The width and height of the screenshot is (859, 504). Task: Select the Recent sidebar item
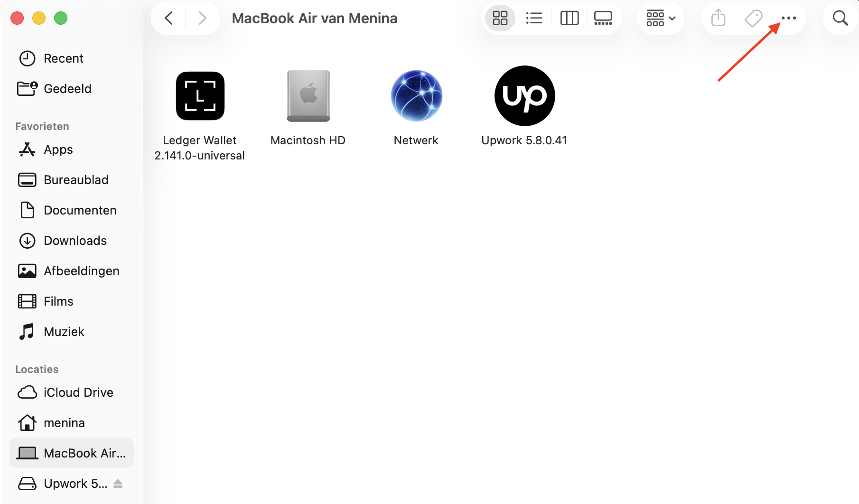coord(64,58)
